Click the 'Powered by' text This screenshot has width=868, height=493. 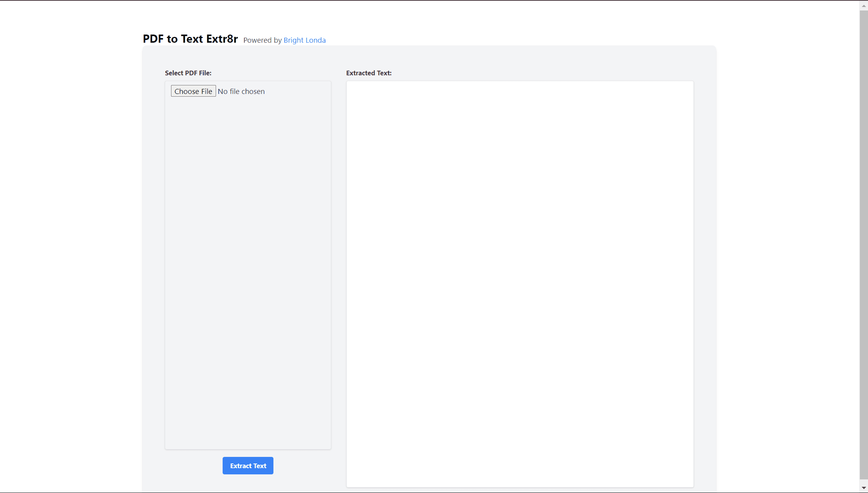(262, 40)
